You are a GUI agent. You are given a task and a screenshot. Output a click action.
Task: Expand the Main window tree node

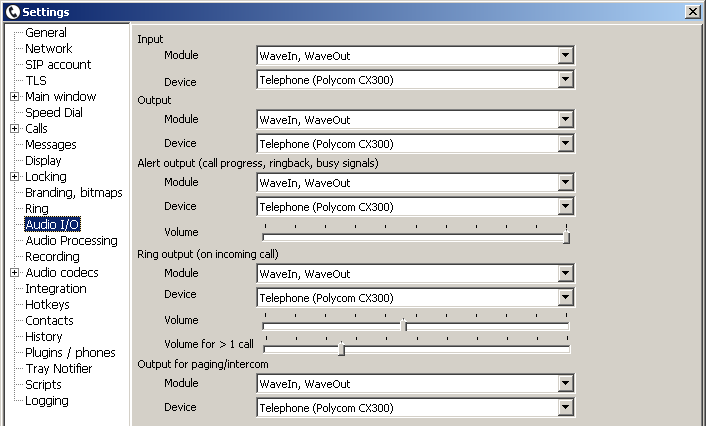coord(14,96)
